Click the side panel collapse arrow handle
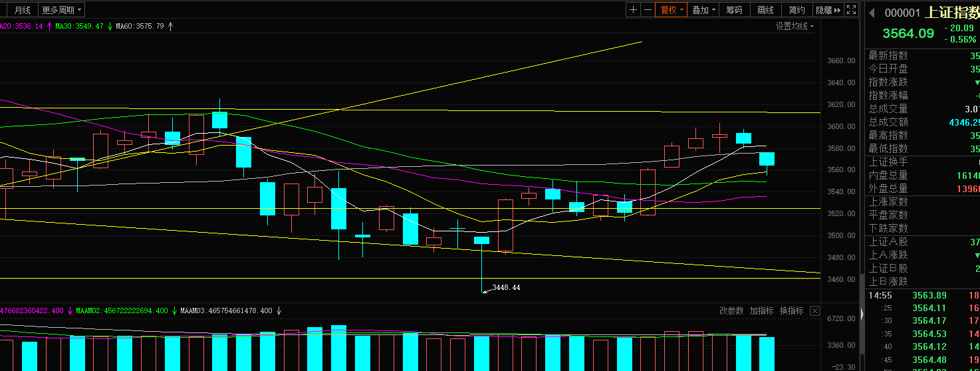The width and height of the screenshot is (980, 371). click(862, 312)
